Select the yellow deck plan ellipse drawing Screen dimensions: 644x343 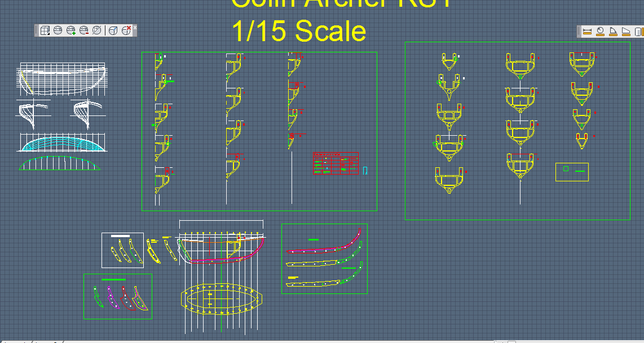coord(222,298)
